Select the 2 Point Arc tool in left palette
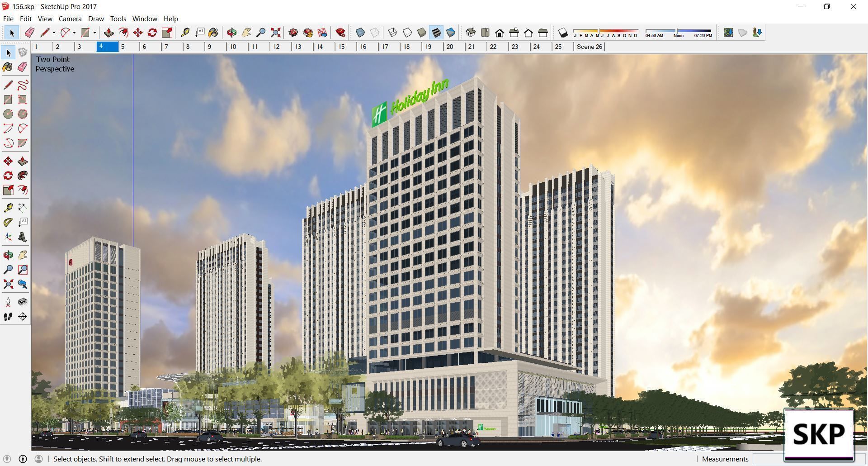The height and width of the screenshot is (466, 868). click(x=23, y=128)
